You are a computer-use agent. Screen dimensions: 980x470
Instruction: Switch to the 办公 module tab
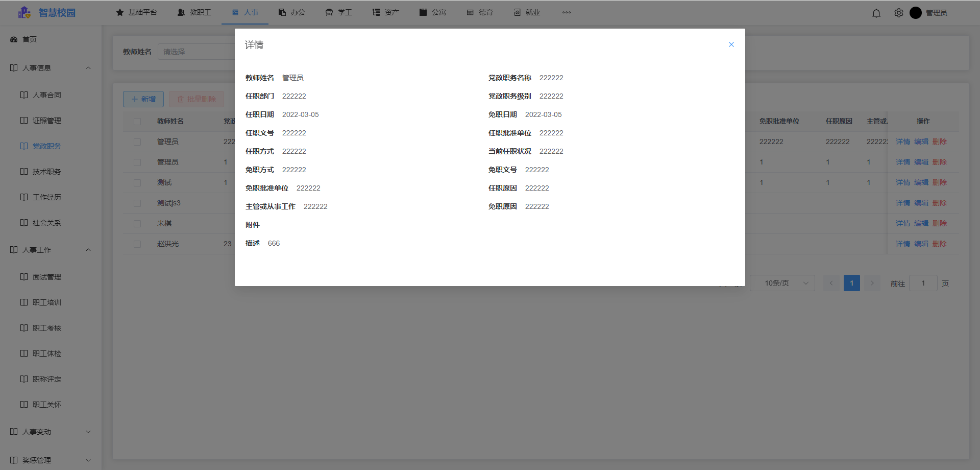tap(291, 12)
